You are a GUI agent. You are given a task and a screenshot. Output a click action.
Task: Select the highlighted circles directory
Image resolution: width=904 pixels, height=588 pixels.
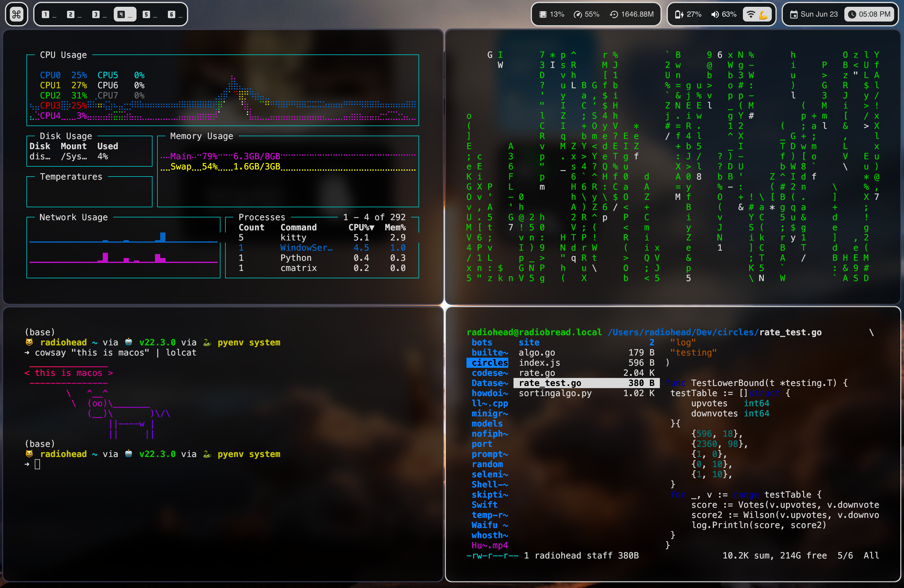coord(487,363)
